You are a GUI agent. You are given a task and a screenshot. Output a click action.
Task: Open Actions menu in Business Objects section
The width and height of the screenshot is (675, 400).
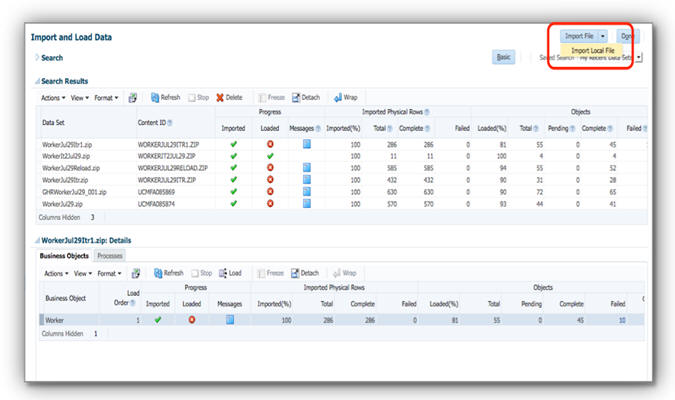[56, 273]
